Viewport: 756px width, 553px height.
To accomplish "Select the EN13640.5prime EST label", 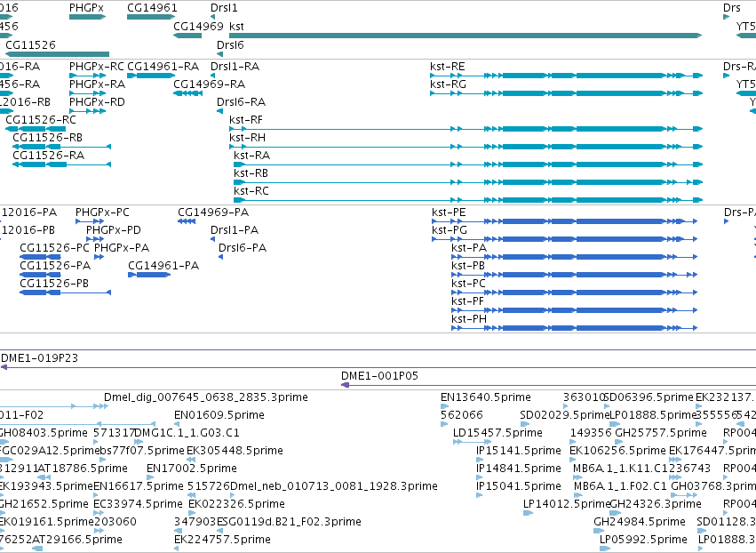I will [x=486, y=397].
